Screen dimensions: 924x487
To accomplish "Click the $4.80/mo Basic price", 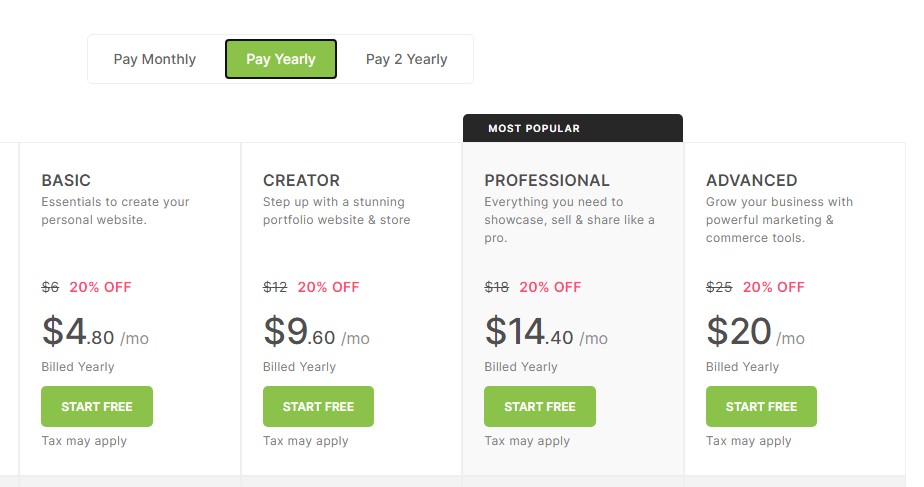I will (x=95, y=332).
